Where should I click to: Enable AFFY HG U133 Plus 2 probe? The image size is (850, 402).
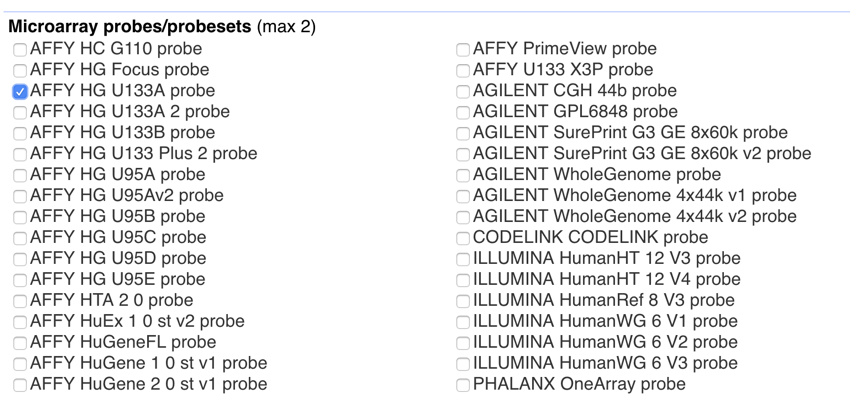tap(20, 154)
